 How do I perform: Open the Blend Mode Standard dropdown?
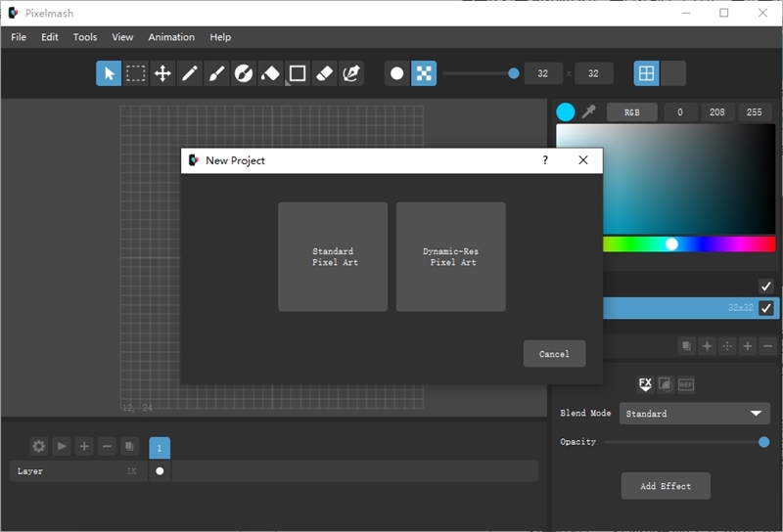(695, 414)
